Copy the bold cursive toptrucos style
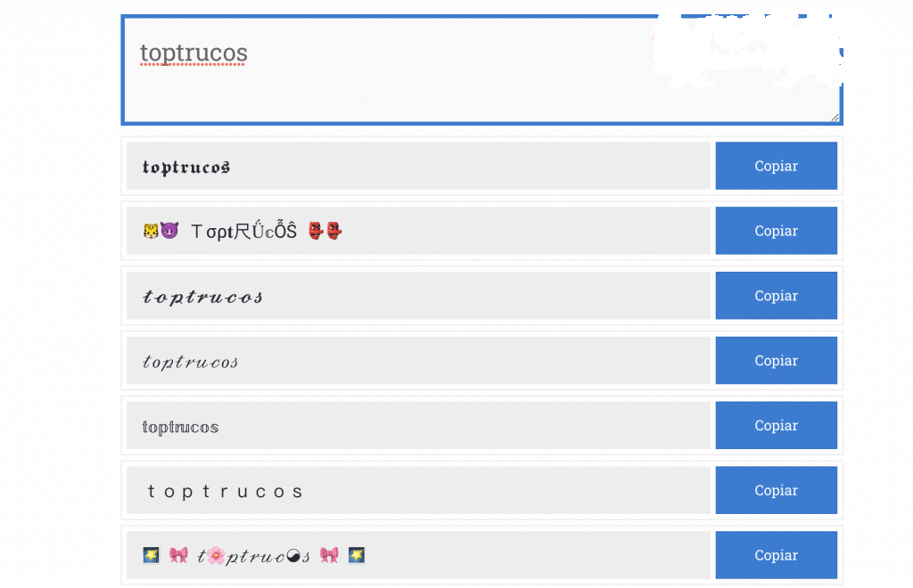 pos(776,296)
